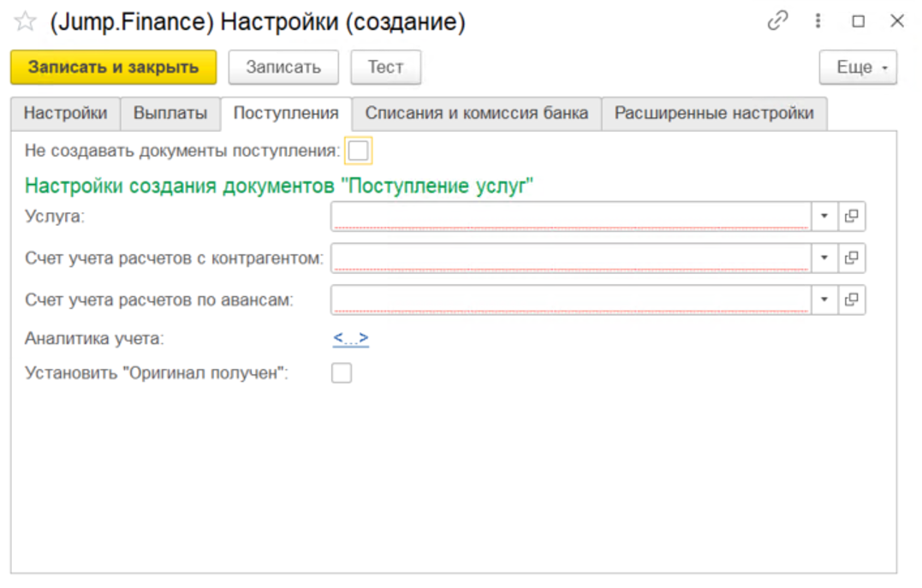Click inside the Услуга input field
This screenshot has width=922, height=588.
tap(570, 217)
